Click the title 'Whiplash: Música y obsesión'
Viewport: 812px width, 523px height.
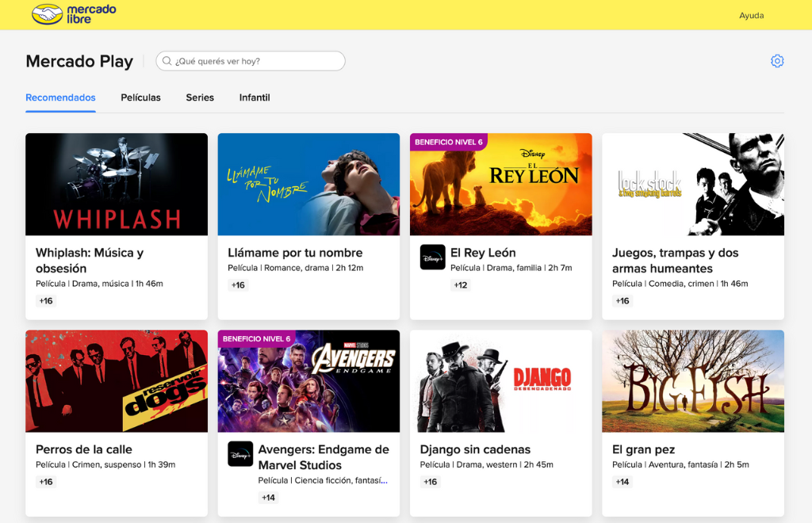tap(90, 261)
